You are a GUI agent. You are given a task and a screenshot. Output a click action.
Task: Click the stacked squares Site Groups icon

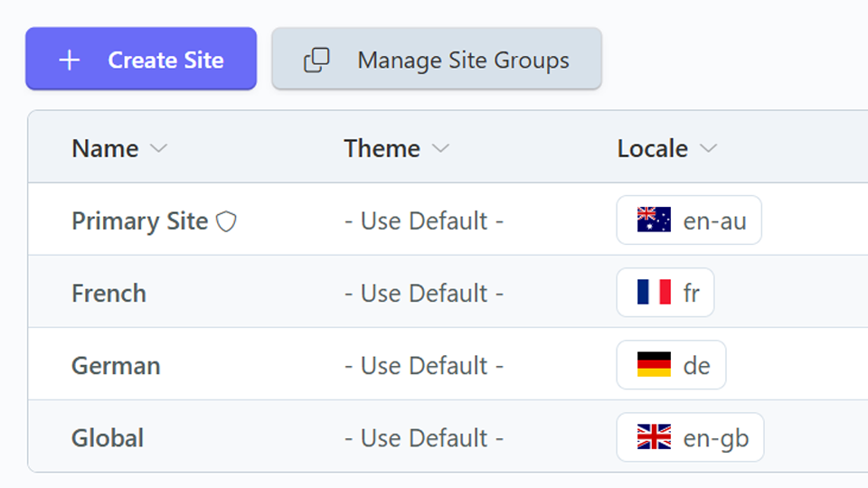point(316,60)
